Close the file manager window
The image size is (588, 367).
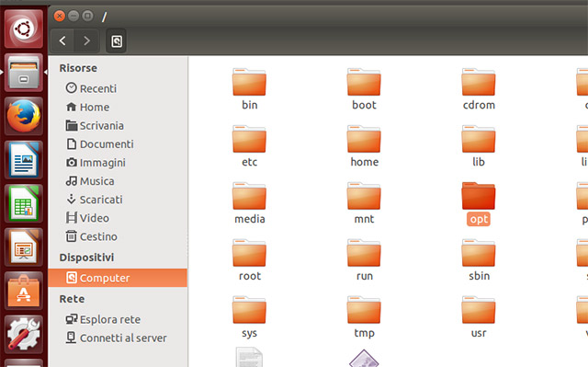pos(59,16)
